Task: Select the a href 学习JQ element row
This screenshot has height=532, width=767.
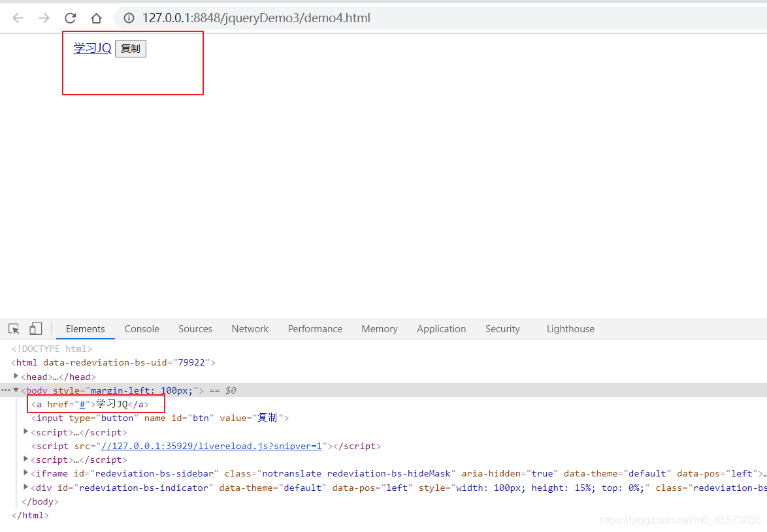Action: (x=90, y=405)
